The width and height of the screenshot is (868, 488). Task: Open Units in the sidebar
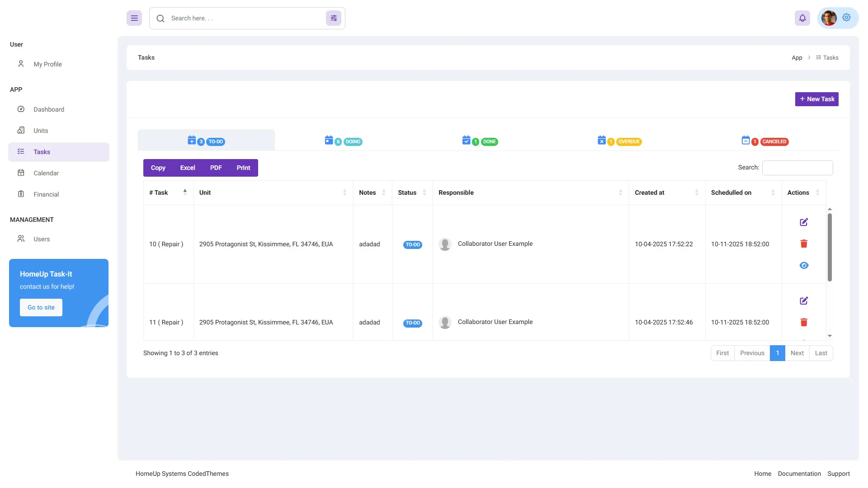click(x=59, y=131)
